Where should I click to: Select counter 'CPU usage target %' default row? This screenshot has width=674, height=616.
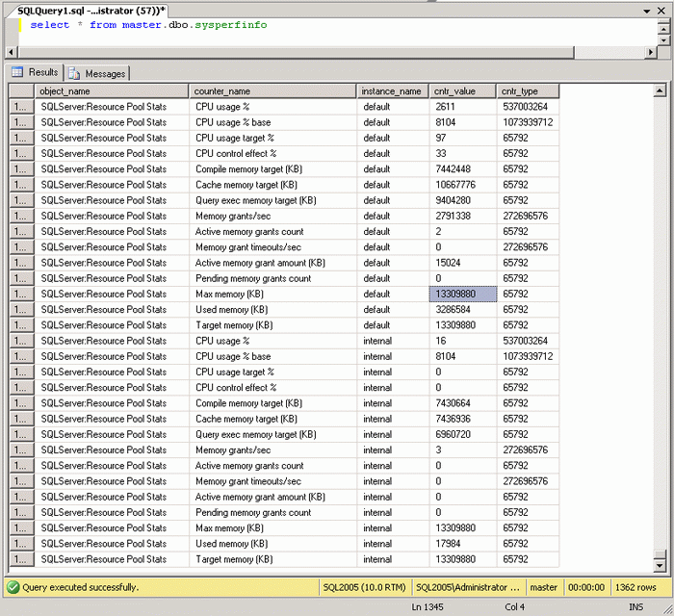(x=272, y=138)
